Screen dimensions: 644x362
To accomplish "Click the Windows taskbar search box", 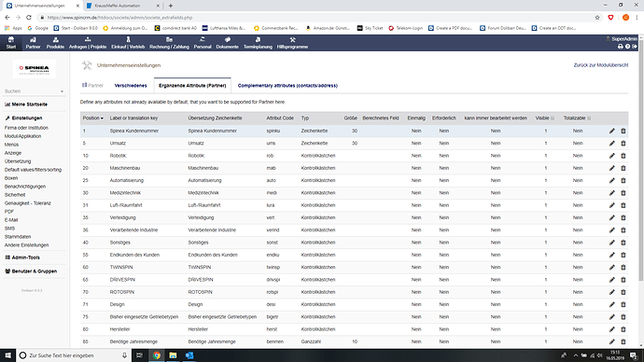I will pyautogui.click(x=74, y=355).
